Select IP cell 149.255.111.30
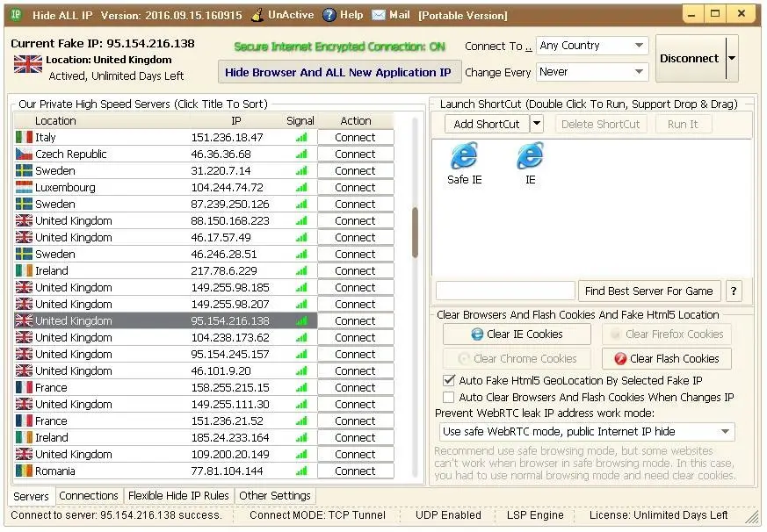767x532 pixels. (230, 405)
